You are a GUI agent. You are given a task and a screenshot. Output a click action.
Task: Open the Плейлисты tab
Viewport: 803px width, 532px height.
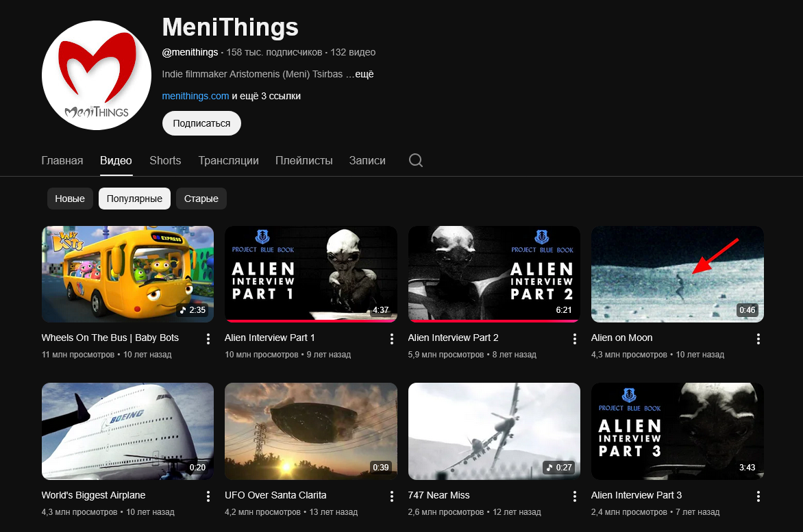point(304,161)
